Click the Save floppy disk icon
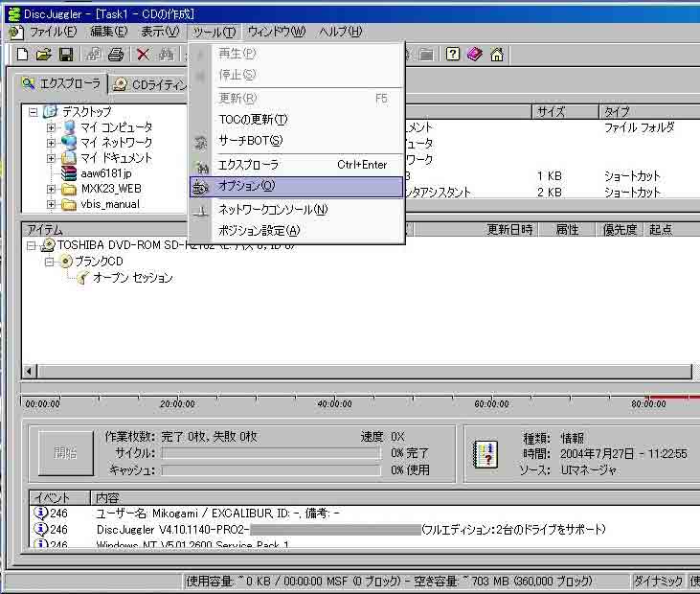The width and height of the screenshot is (700, 594). (x=66, y=55)
